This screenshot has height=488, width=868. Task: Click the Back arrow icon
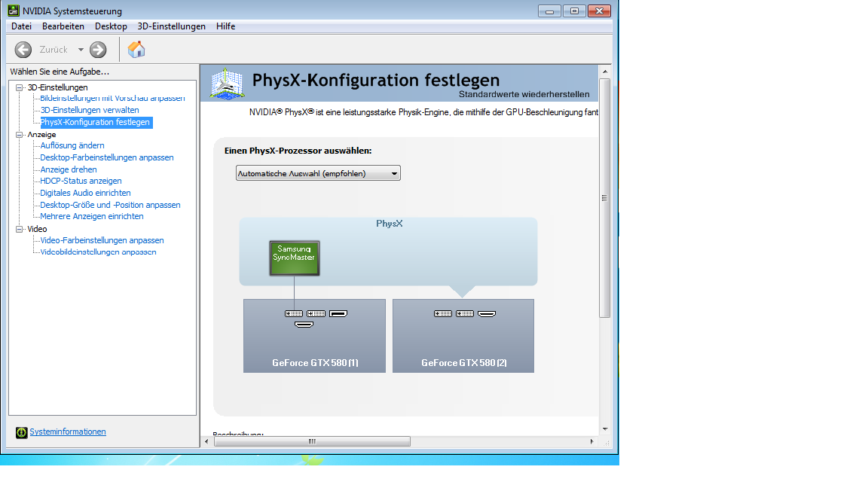click(23, 50)
